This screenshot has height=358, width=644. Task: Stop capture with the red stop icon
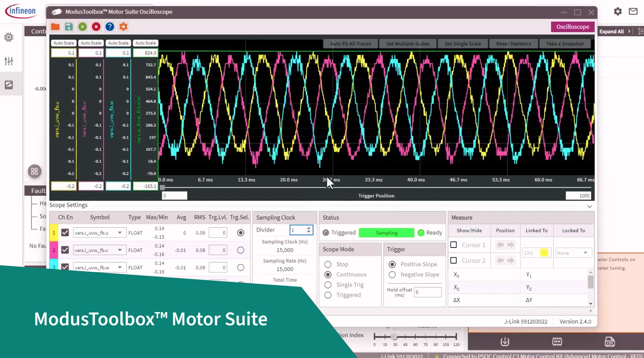coord(96,27)
